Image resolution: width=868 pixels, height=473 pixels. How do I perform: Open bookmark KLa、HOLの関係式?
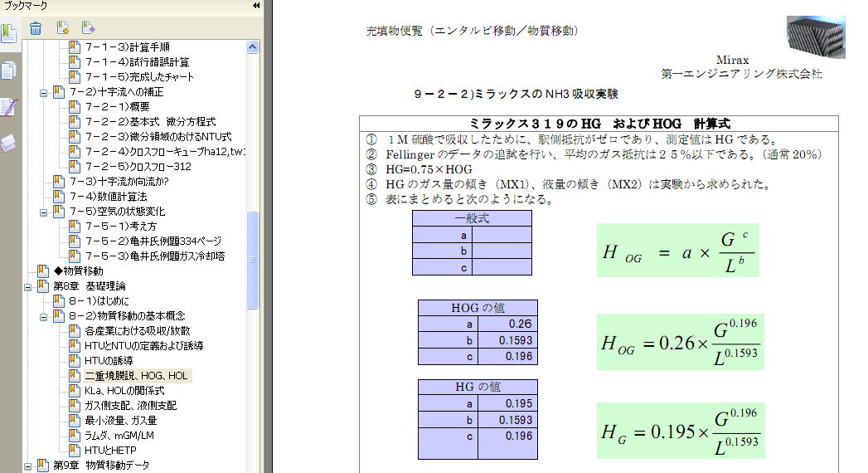(124, 391)
